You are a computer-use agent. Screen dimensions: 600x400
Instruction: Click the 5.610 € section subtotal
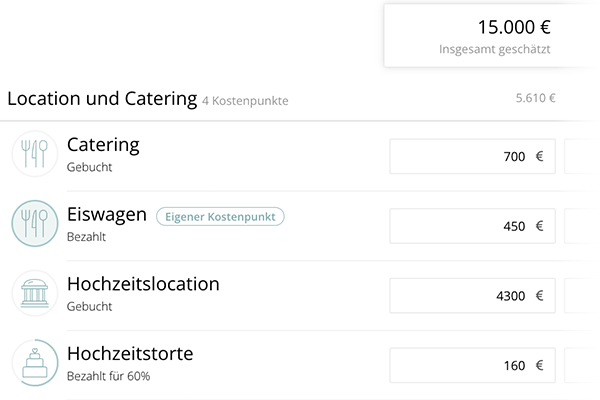[x=535, y=99]
